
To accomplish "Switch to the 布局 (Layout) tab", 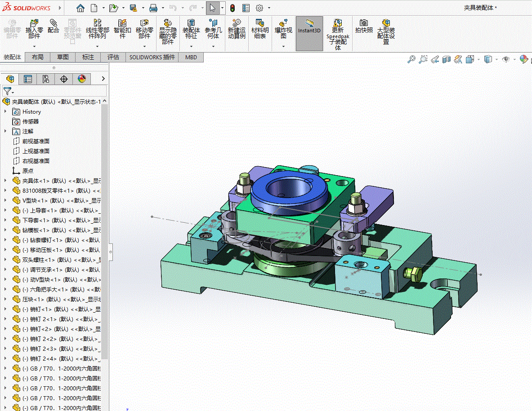I will (x=38, y=57).
